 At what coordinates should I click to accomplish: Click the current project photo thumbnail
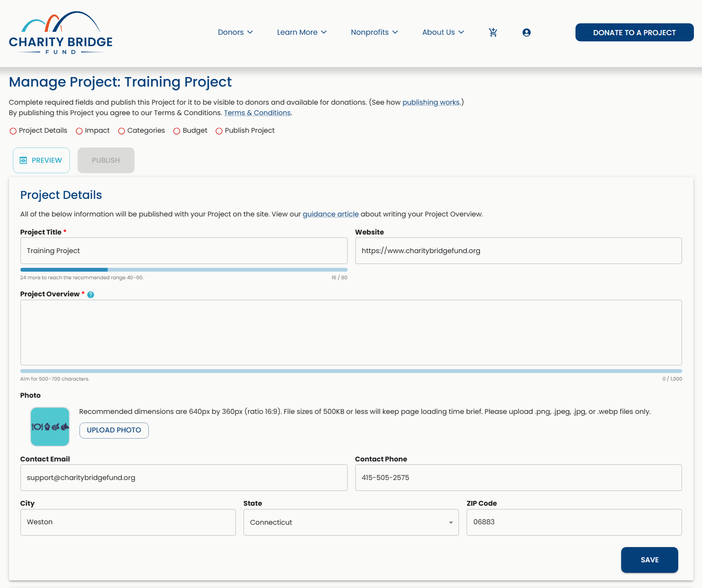[x=50, y=427]
